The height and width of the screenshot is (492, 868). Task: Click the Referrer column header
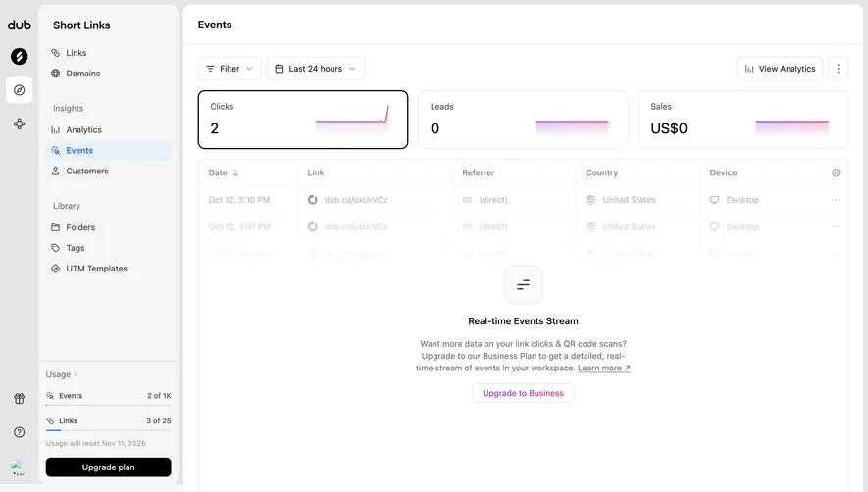point(479,172)
